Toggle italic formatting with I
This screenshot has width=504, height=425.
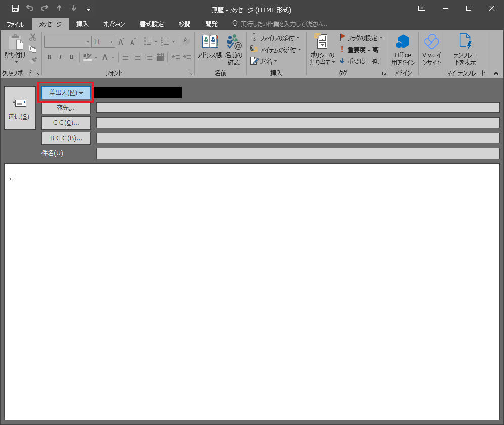60,57
